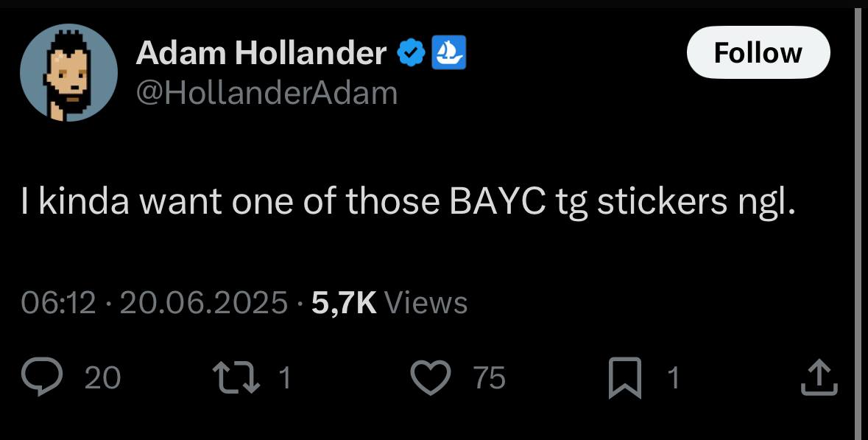Click the reply speech bubble icon
The height and width of the screenshot is (440, 868).
click(x=41, y=377)
